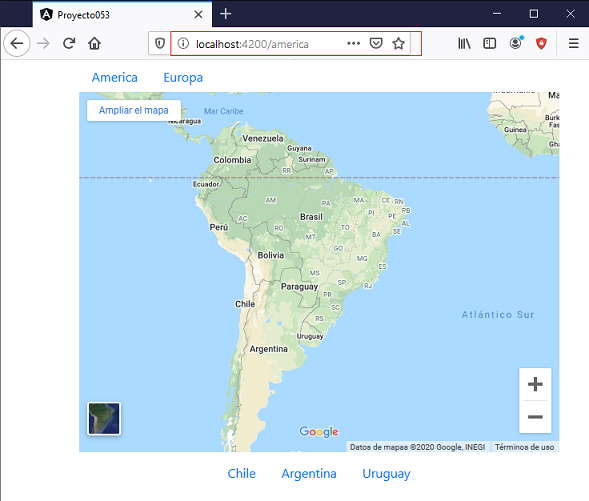Screen dimensions: 589x501
Task: Toggle the sidebar view icon
Action: pyautogui.click(x=489, y=44)
